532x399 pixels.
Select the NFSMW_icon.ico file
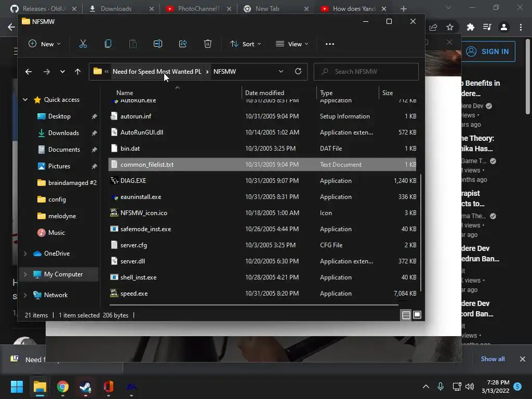coord(262,212)
